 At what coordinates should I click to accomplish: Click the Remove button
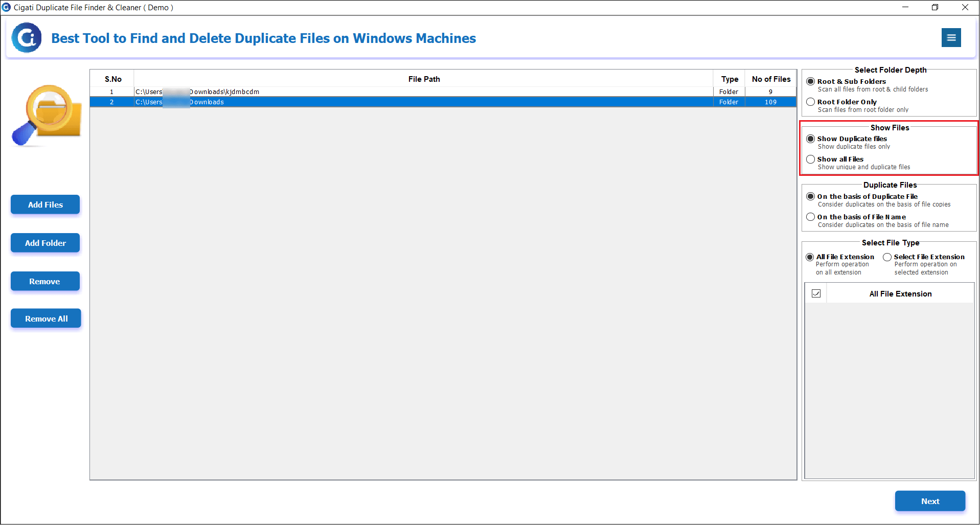point(45,281)
